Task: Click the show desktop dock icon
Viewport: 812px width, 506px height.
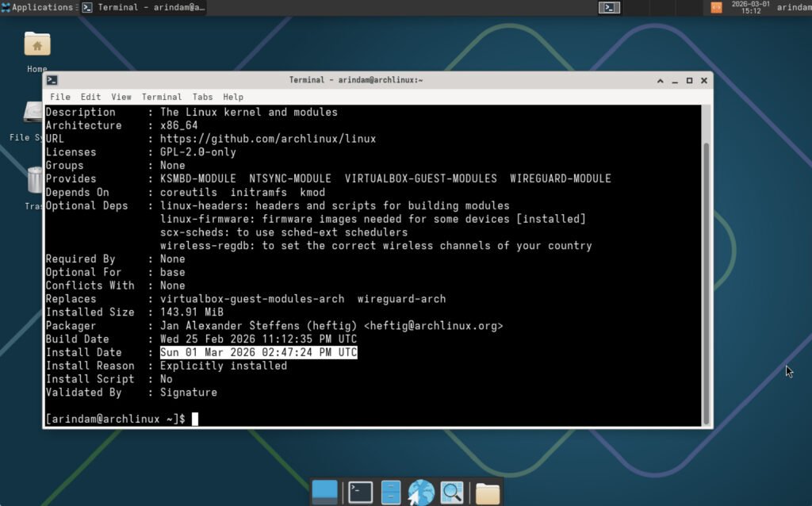Action: click(x=324, y=491)
